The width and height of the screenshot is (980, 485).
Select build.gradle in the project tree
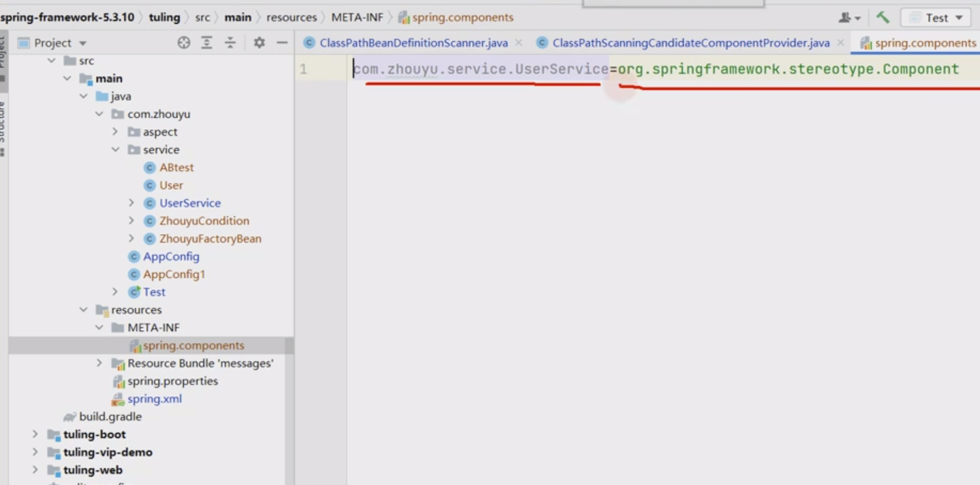pos(110,417)
